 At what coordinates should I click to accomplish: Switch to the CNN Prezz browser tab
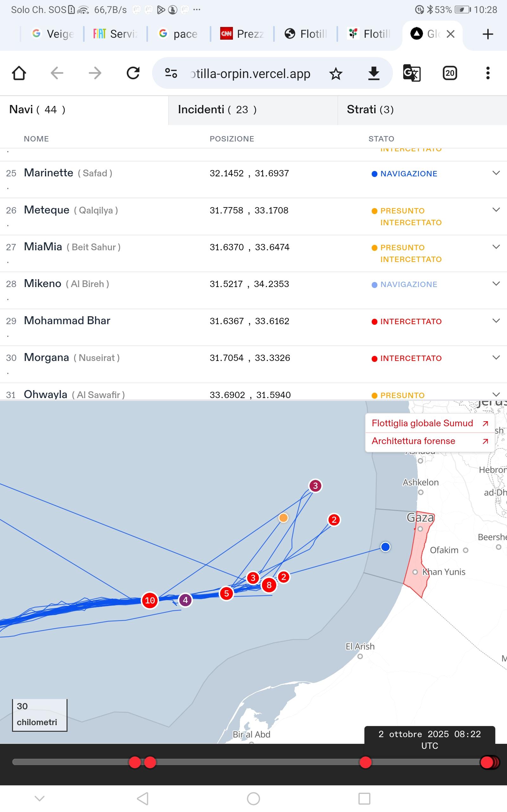click(x=242, y=34)
